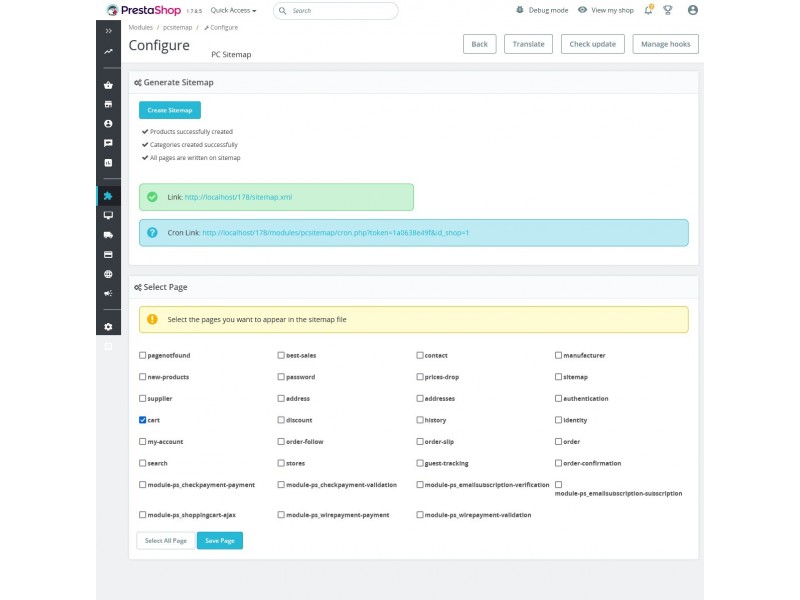Uncheck the cart page checkbox

tap(143, 420)
